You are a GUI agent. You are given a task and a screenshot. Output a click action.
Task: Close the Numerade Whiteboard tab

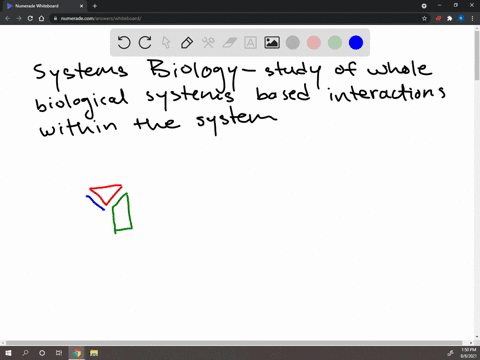81,6
